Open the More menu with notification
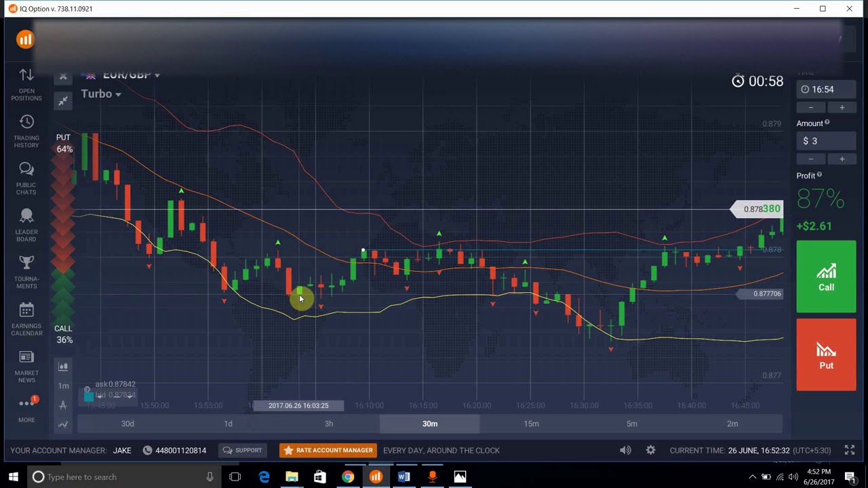 [26, 409]
